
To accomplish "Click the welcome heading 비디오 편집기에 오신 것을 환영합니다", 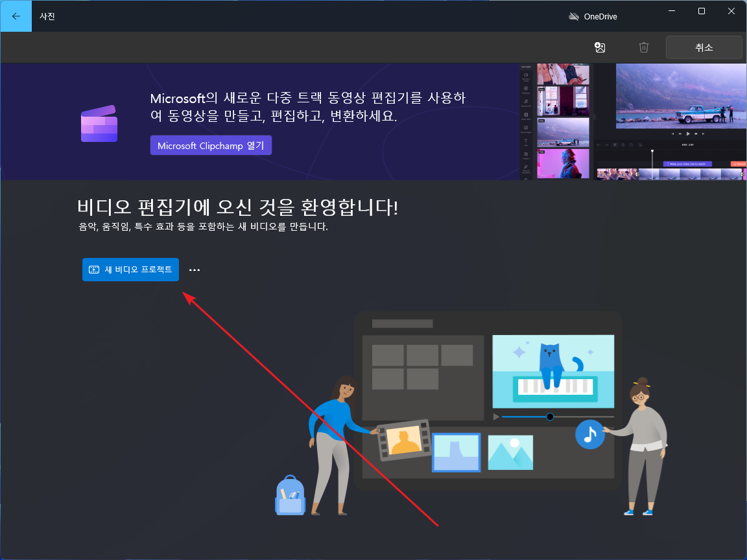I will click(x=237, y=207).
